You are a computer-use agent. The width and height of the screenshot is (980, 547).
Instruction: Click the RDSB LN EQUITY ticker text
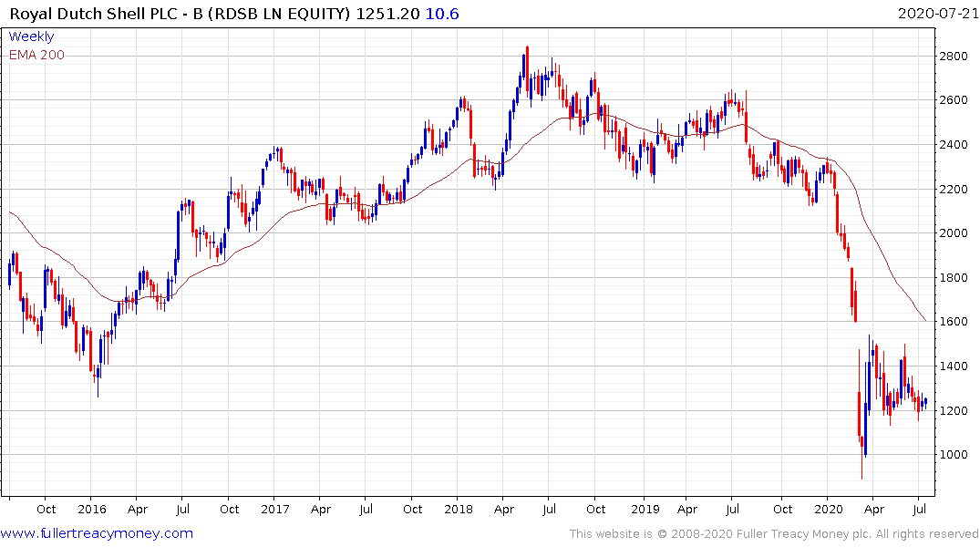pos(279,14)
